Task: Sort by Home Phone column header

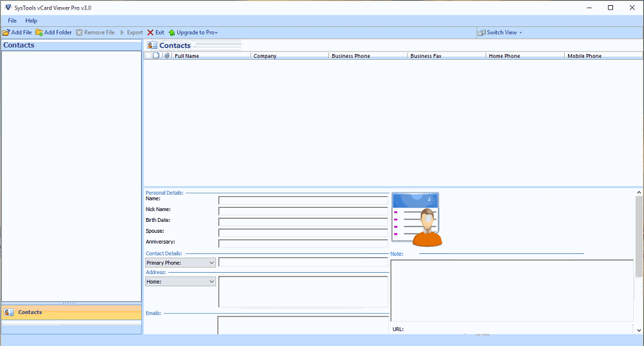Action: [x=525, y=56]
